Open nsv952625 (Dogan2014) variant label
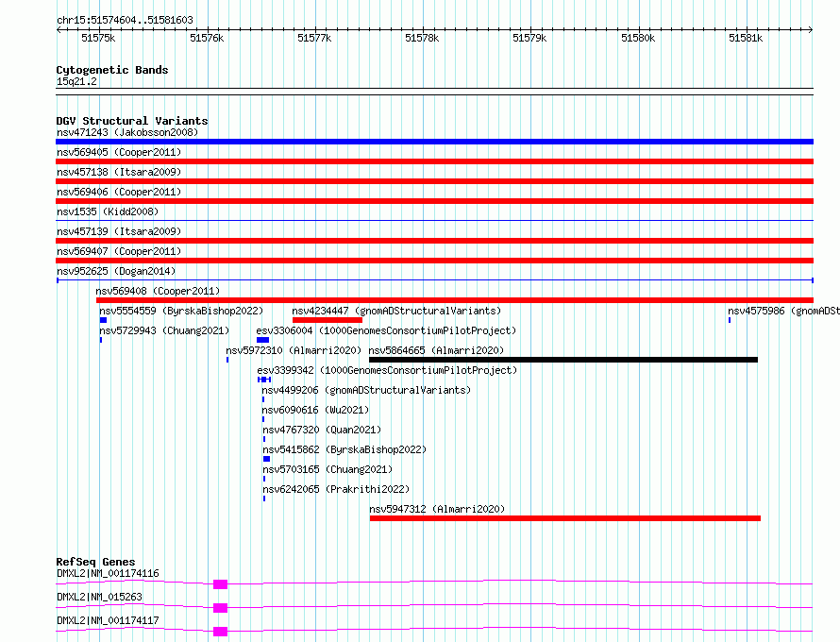Image resolution: width=840 pixels, height=642 pixels. (116, 271)
